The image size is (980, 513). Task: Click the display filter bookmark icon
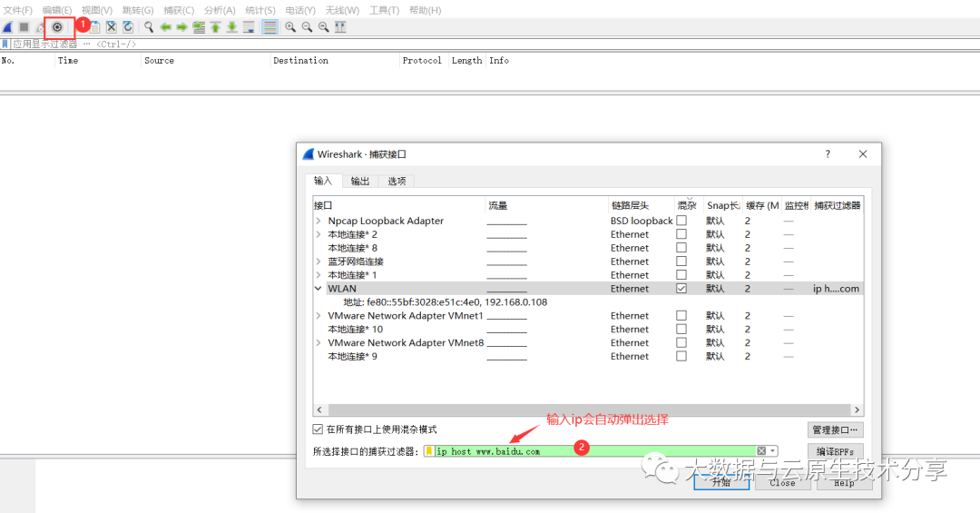click(5, 44)
